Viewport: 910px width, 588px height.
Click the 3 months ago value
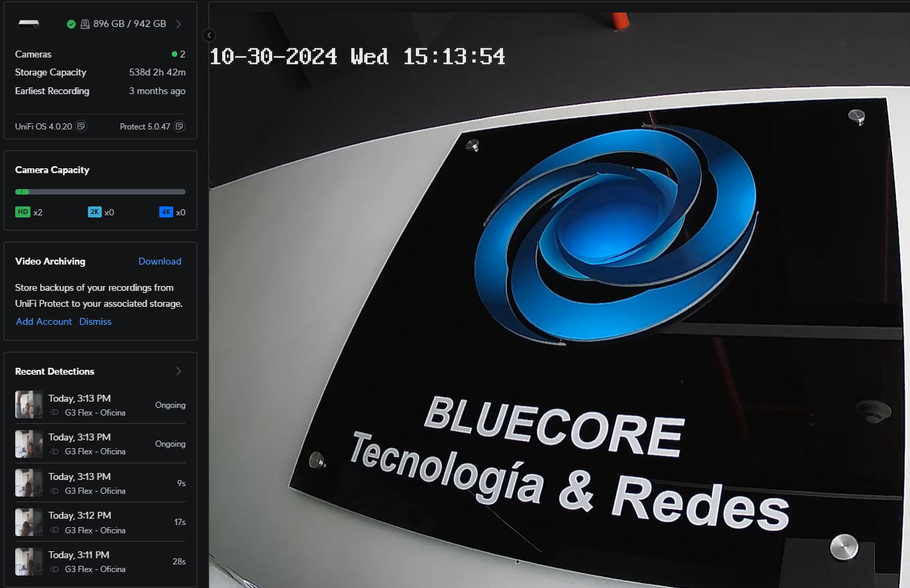point(157,91)
